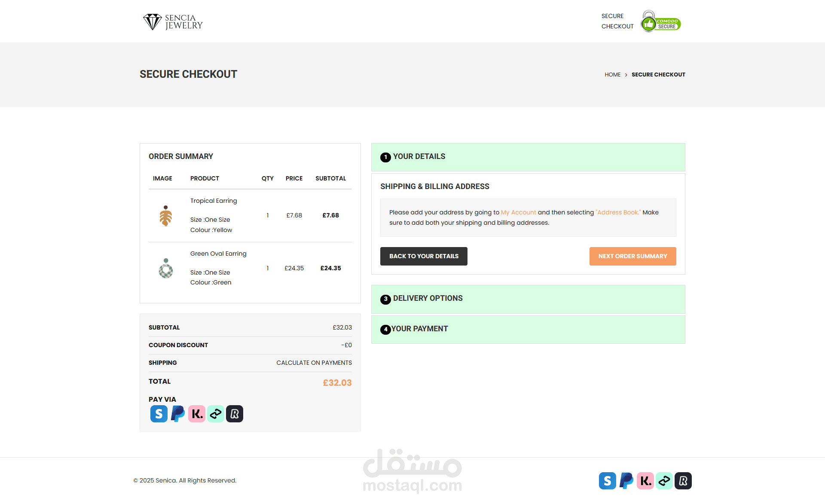The height and width of the screenshot is (504, 825).
Task: Click the Comodo Secure padlock badge
Action: tap(660, 21)
